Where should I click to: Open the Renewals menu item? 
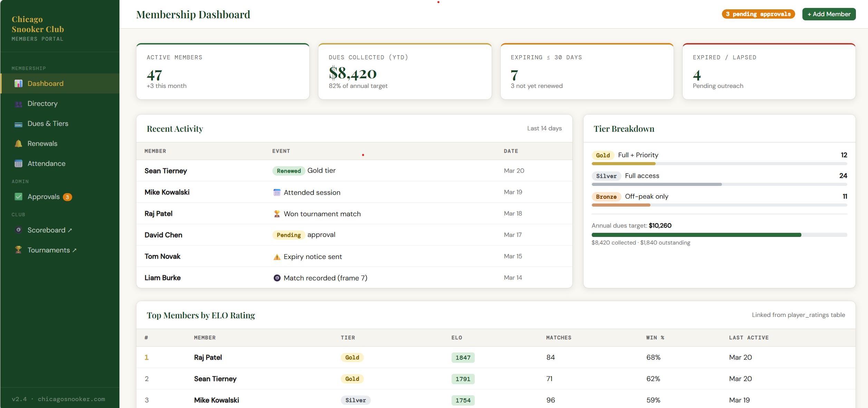pos(42,143)
